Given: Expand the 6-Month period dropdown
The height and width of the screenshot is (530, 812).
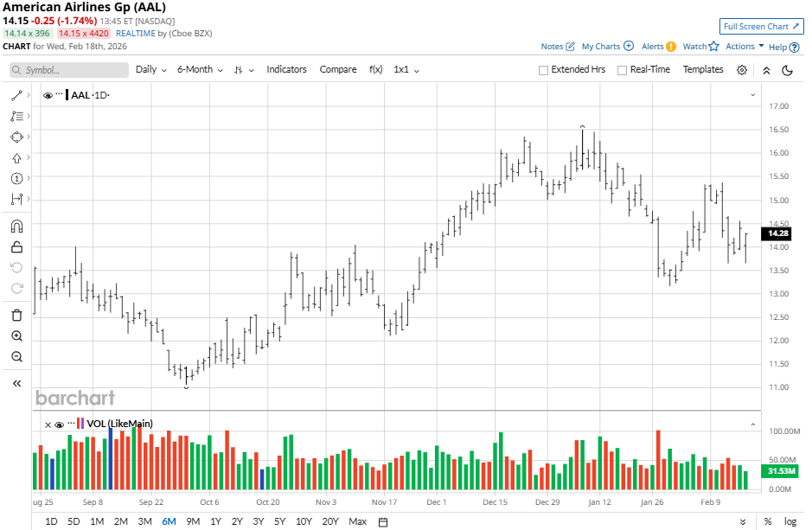Looking at the screenshot, I should click(200, 69).
